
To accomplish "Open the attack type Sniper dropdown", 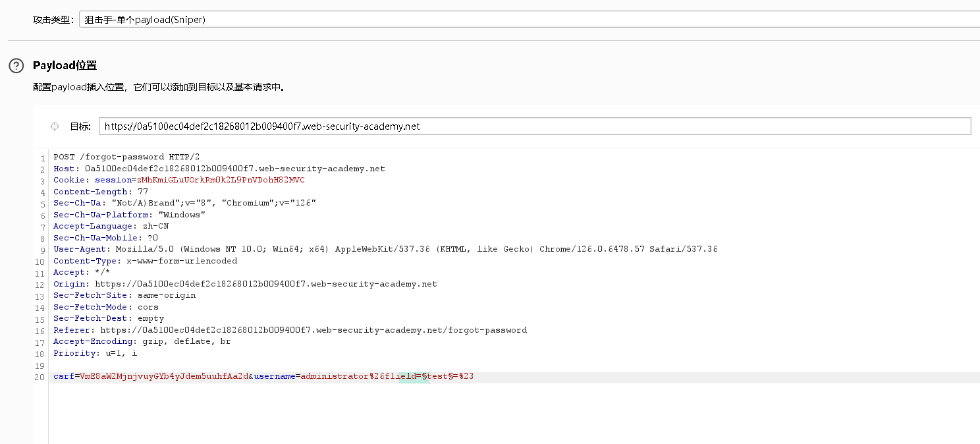I will click(529, 19).
